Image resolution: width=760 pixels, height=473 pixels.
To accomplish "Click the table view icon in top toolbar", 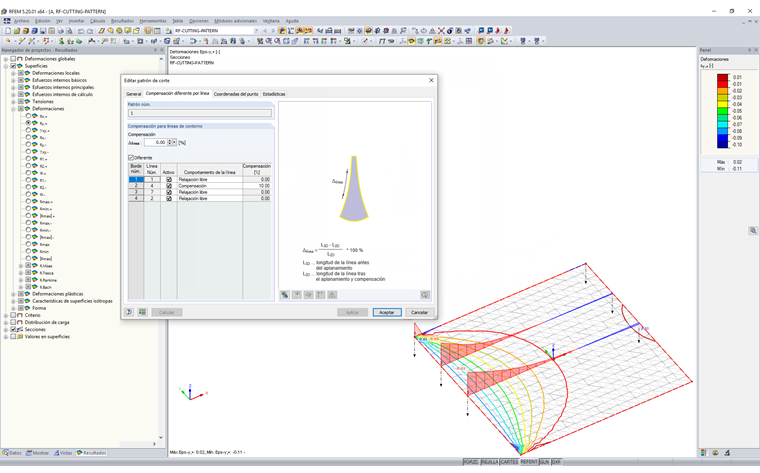I will (x=157, y=31).
